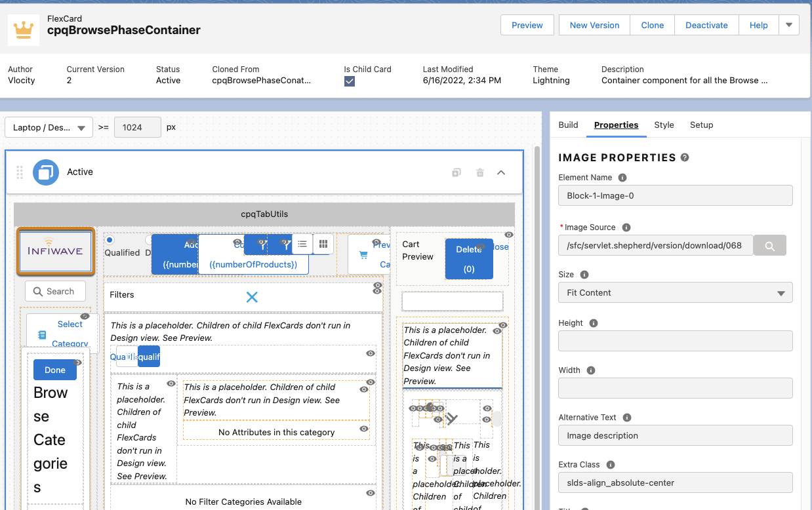
Task: Select the Qualified radio button
Action: 109,240
